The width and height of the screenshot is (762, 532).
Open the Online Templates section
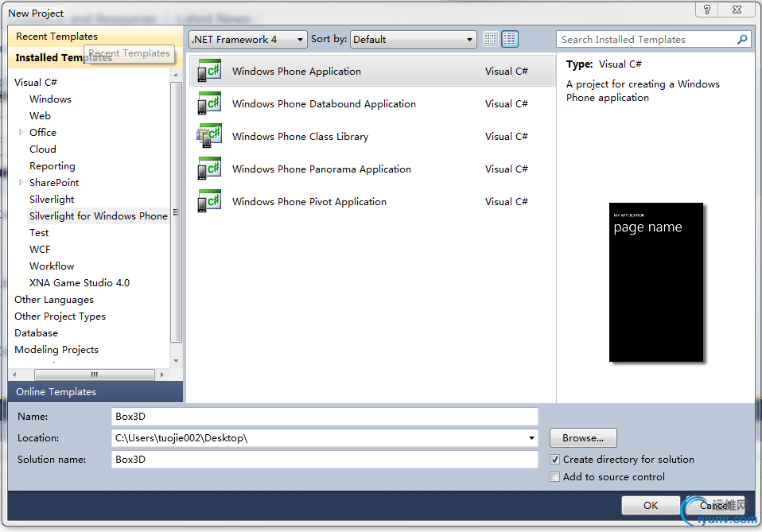pos(95,391)
